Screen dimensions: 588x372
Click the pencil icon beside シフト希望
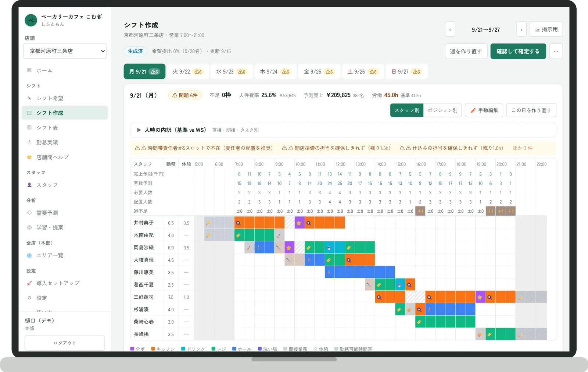click(29, 98)
